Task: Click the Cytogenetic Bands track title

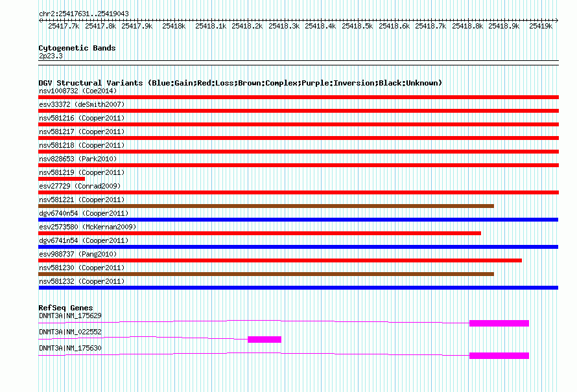Action: (77, 48)
